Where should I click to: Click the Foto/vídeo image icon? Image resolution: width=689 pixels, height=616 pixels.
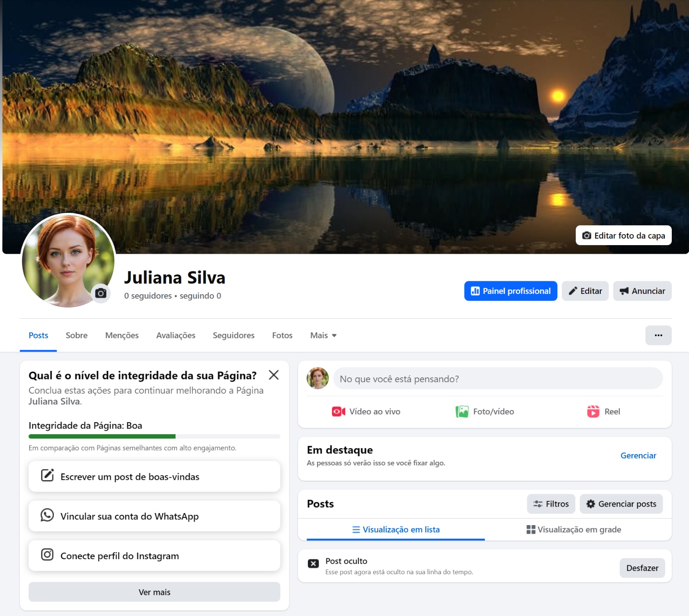coord(462,411)
